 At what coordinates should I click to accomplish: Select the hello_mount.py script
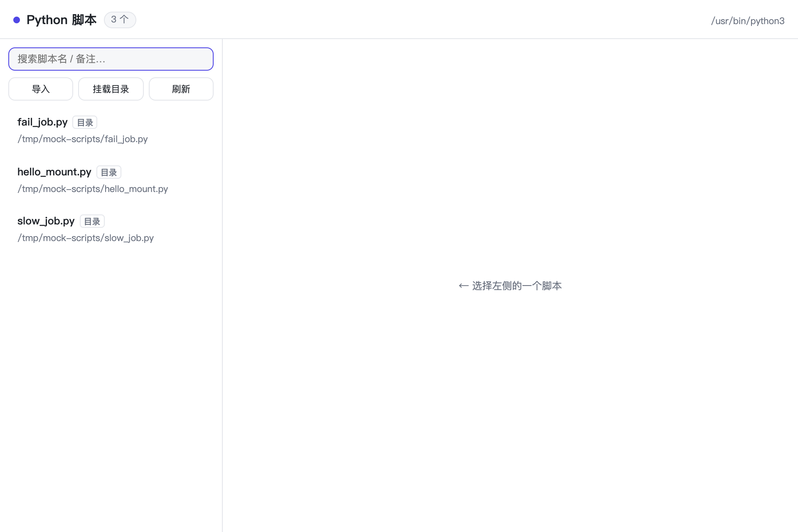point(111,180)
